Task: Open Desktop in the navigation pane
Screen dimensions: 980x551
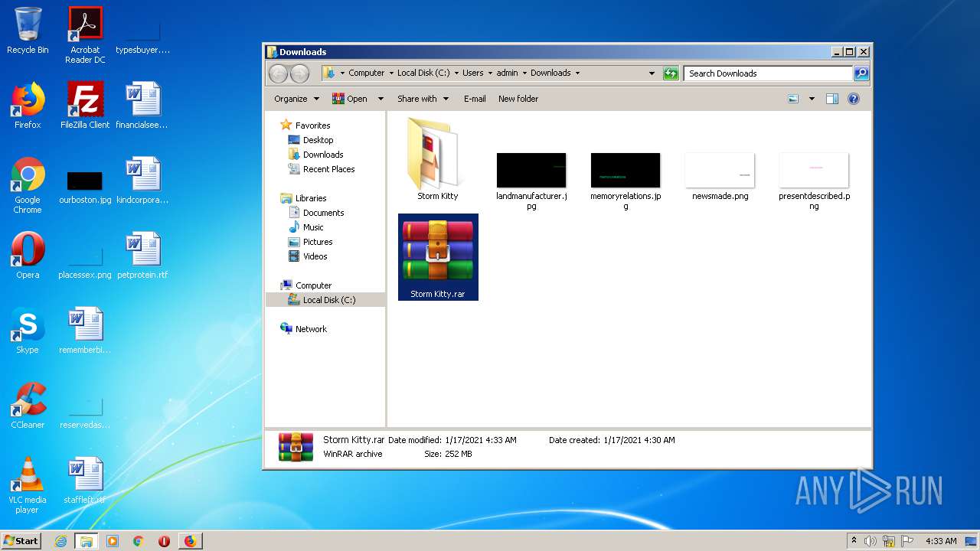Action: tap(318, 140)
